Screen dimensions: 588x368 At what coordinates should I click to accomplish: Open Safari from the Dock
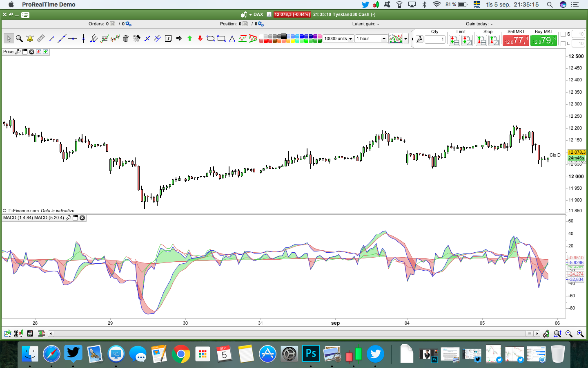tap(51, 354)
